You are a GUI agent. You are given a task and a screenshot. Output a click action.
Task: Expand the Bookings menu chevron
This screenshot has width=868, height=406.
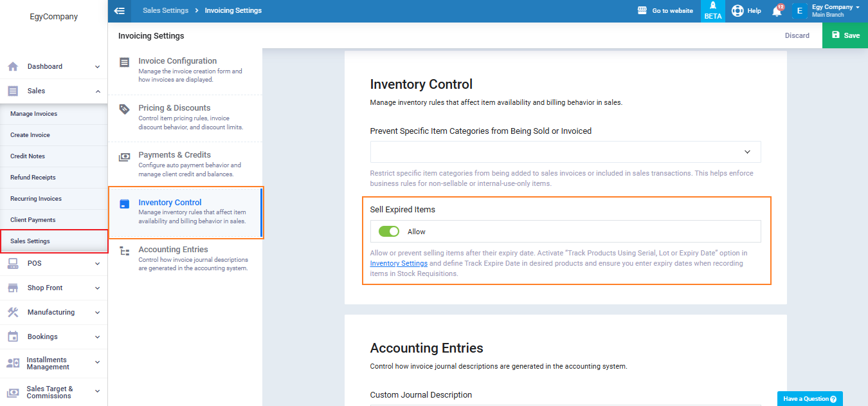coord(97,337)
